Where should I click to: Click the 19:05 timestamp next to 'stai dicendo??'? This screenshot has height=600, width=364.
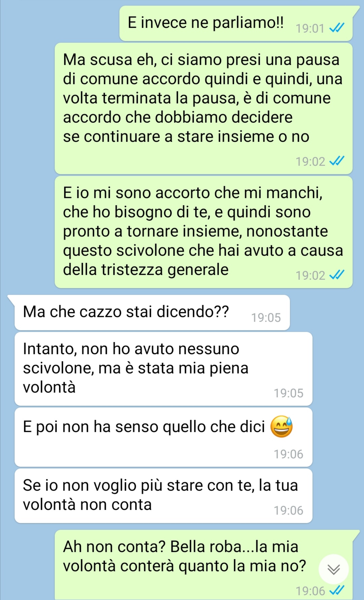pyautogui.click(x=266, y=318)
